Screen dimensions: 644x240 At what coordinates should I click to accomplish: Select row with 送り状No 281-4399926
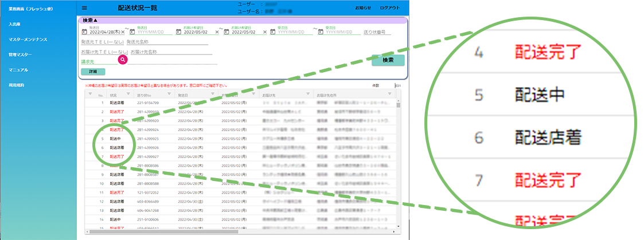coord(241,147)
